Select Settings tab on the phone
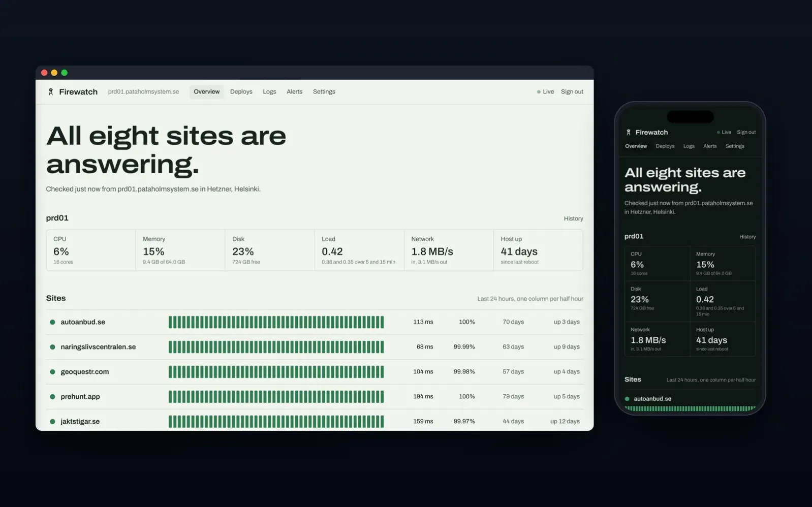Screen dimensions: 812x507 (x=734, y=146)
